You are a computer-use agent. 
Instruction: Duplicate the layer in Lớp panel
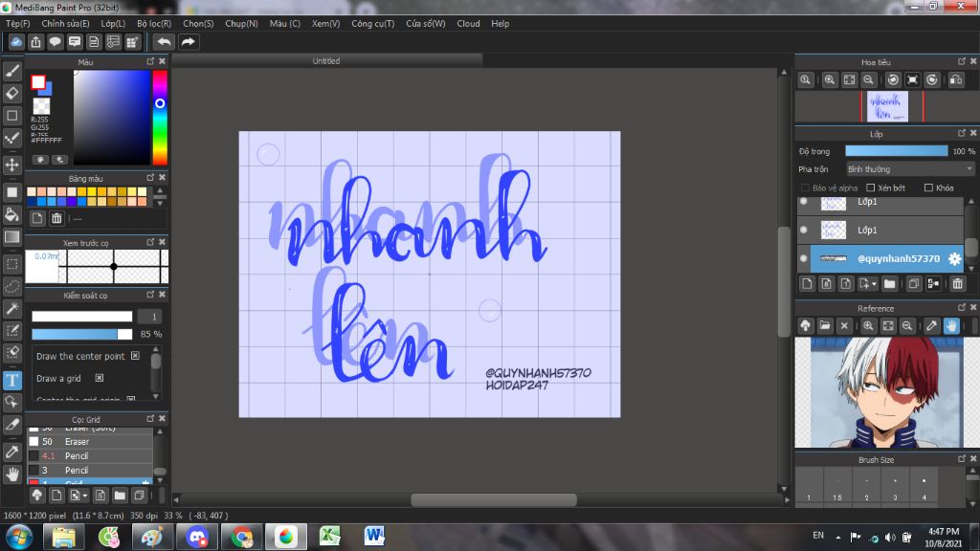click(914, 284)
